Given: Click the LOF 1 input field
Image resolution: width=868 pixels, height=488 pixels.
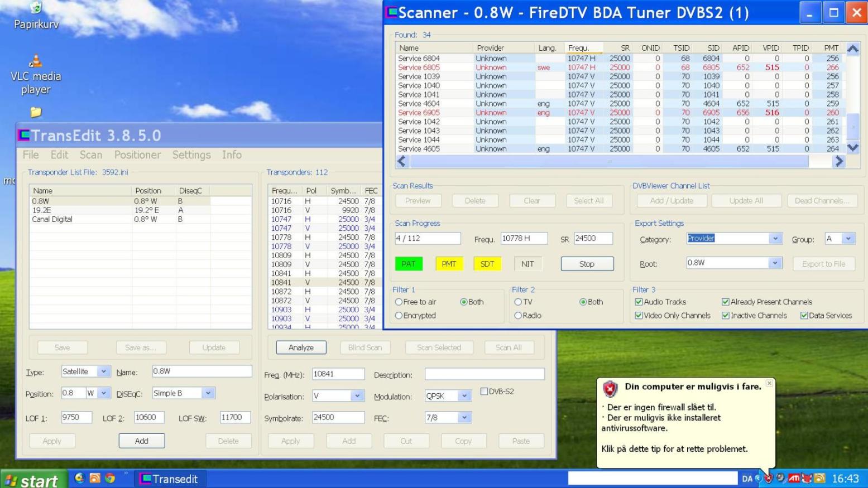Looking at the screenshot, I should [x=76, y=417].
